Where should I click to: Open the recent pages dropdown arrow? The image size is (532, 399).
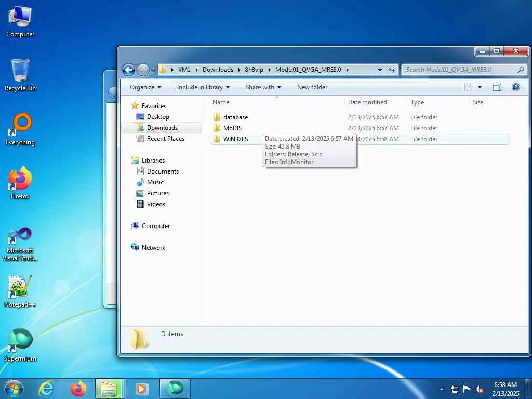pos(153,70)
